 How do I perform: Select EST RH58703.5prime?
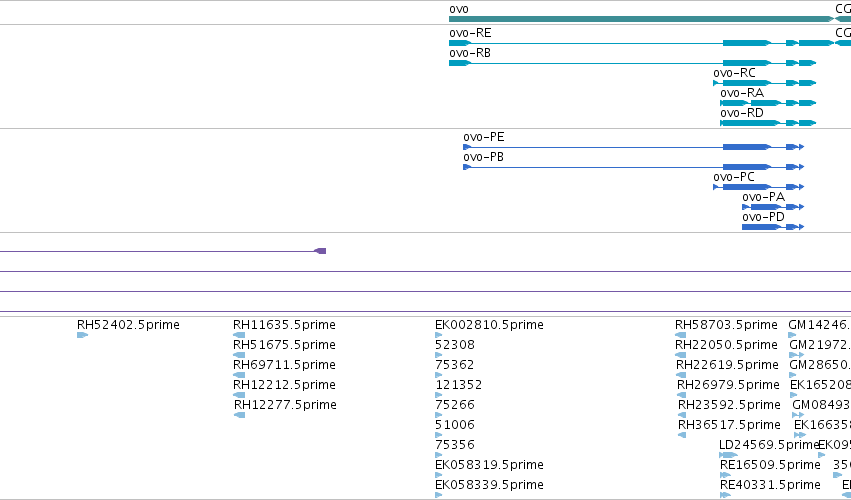(726, 325)
